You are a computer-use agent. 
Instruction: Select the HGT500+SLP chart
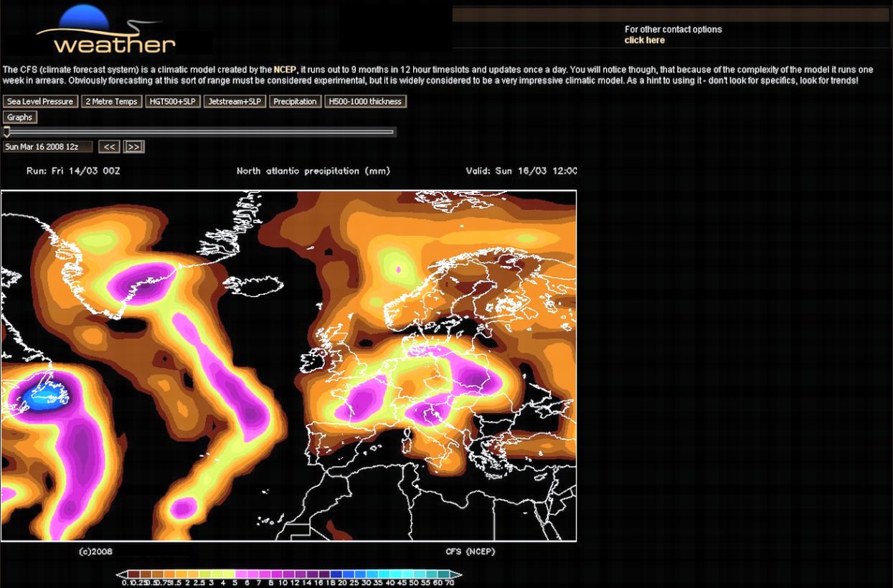172,102
